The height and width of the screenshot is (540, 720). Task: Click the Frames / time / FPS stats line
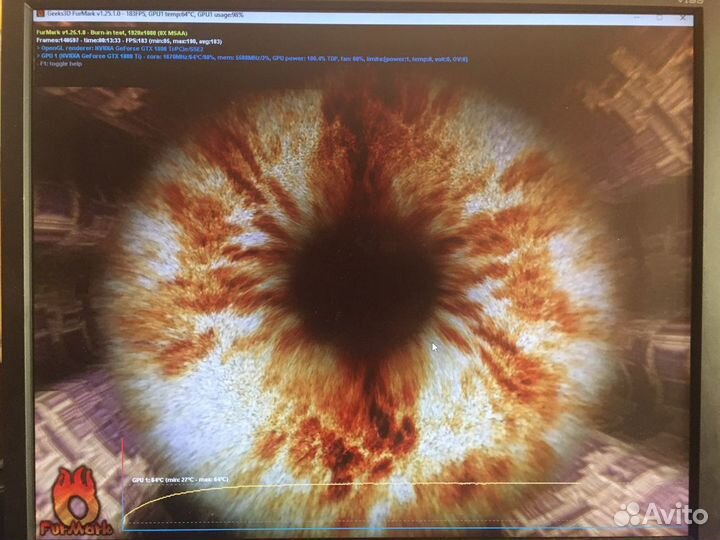(x=129, y=41)
